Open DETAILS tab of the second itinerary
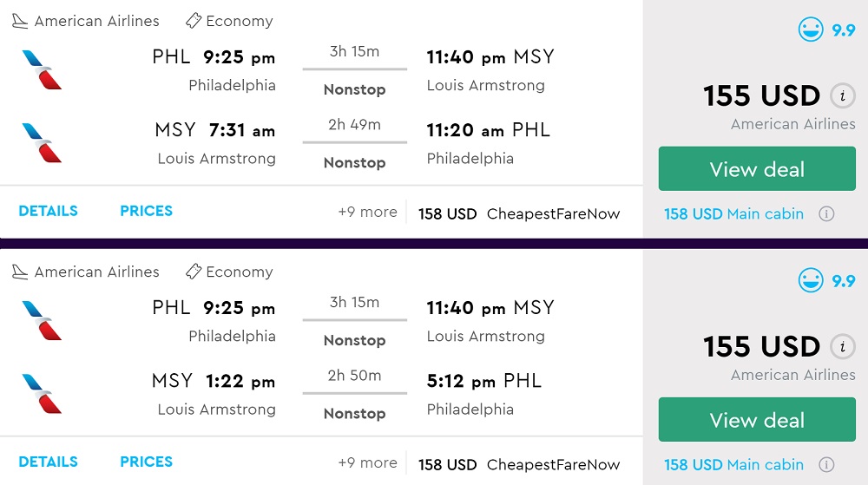 click(x=48, y=462)
